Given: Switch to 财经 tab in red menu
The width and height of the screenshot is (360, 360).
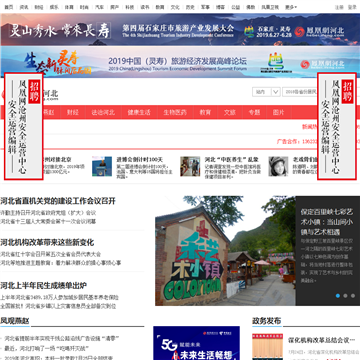Looking at the screenshot, I should pos(73,112).
